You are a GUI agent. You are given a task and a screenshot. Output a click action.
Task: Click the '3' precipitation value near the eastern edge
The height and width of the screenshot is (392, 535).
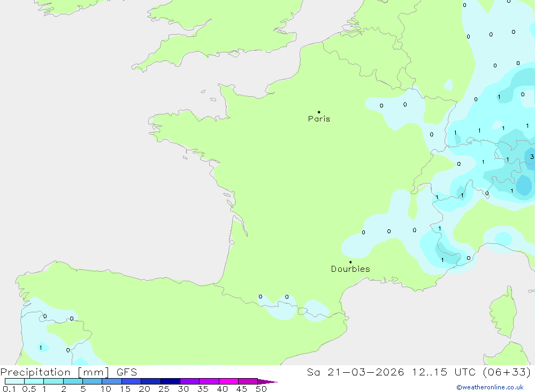click(x=532, y=157)
